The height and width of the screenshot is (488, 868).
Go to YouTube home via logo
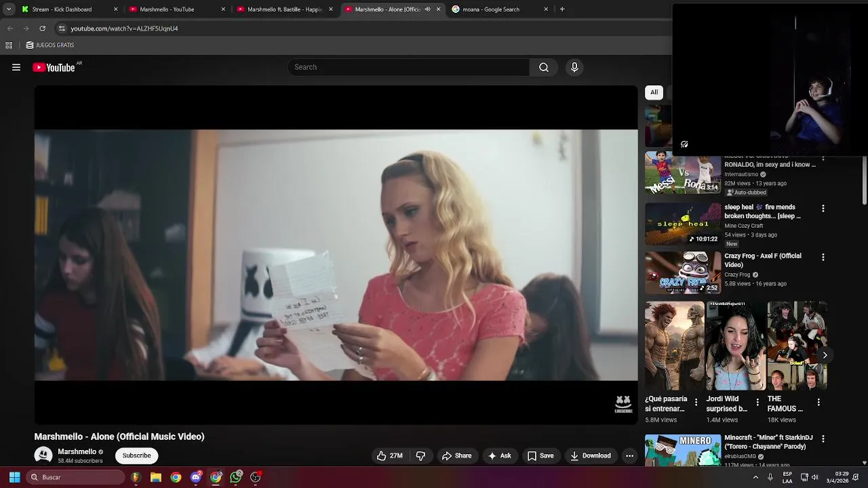[54, 67]
